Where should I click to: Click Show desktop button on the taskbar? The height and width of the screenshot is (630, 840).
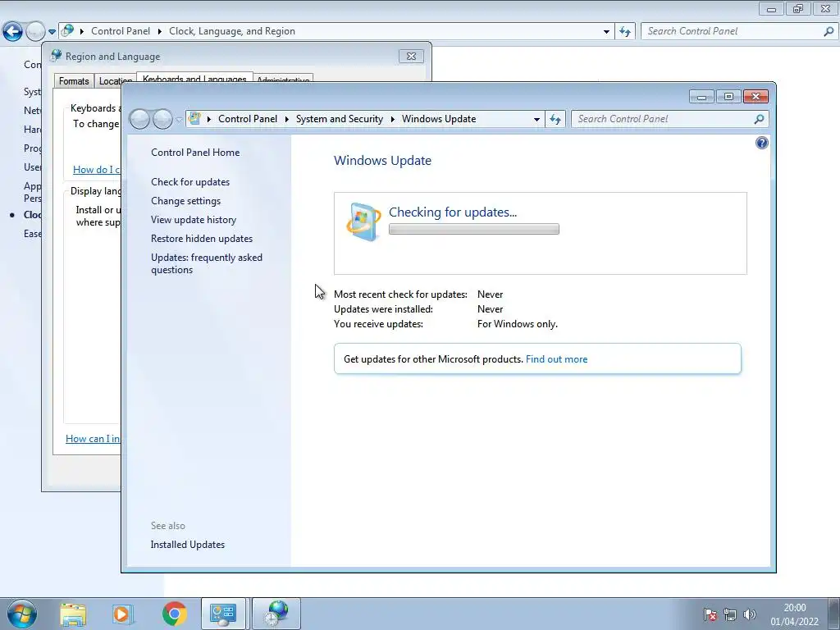click(x=833, y=614)
